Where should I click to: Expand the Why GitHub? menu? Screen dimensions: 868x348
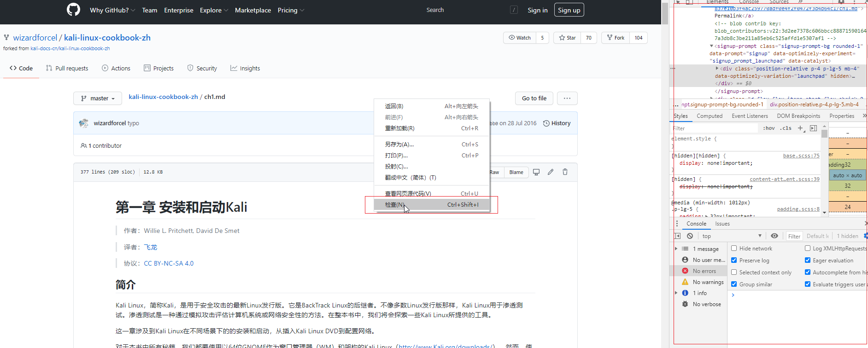coord(112,10)
